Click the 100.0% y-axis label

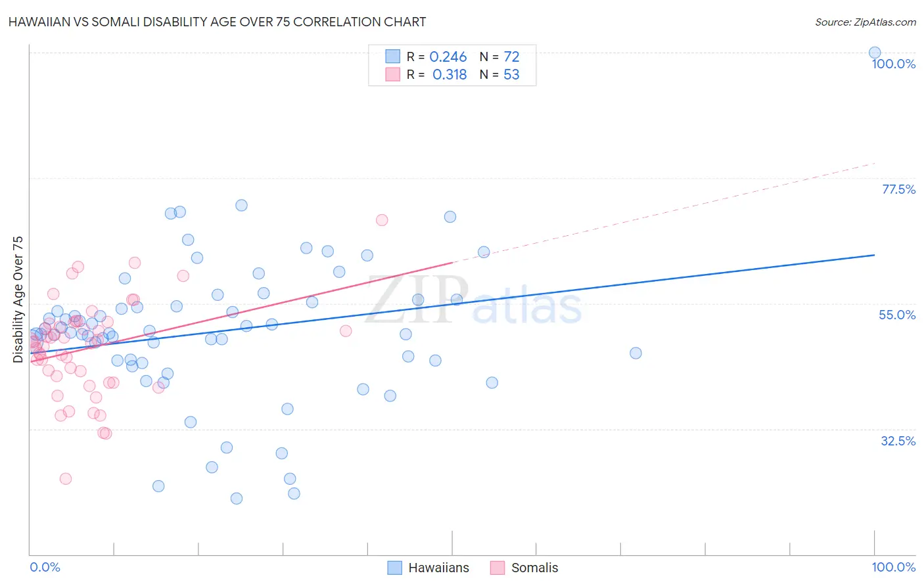[x=894, y=64]
